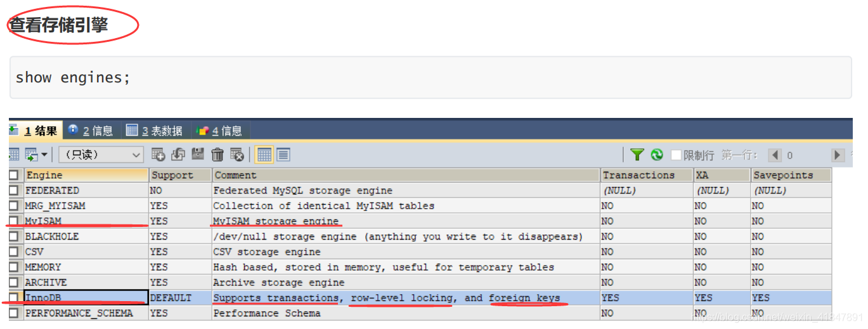This screenshot has height=329, width=868.
Task: Check the PERFORMANCE_SCHEMA row checkbox
Action: (14, 313)
